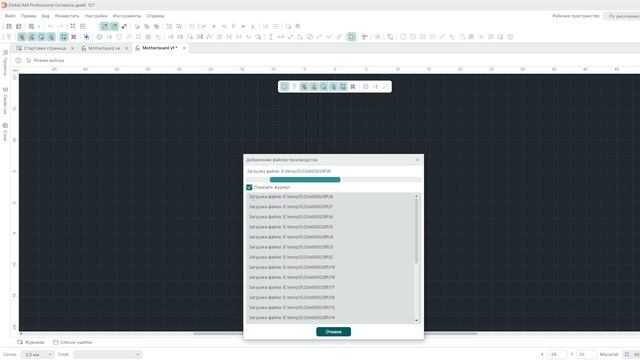
Task: Open the Правка menu
Action: pos(29,16)
